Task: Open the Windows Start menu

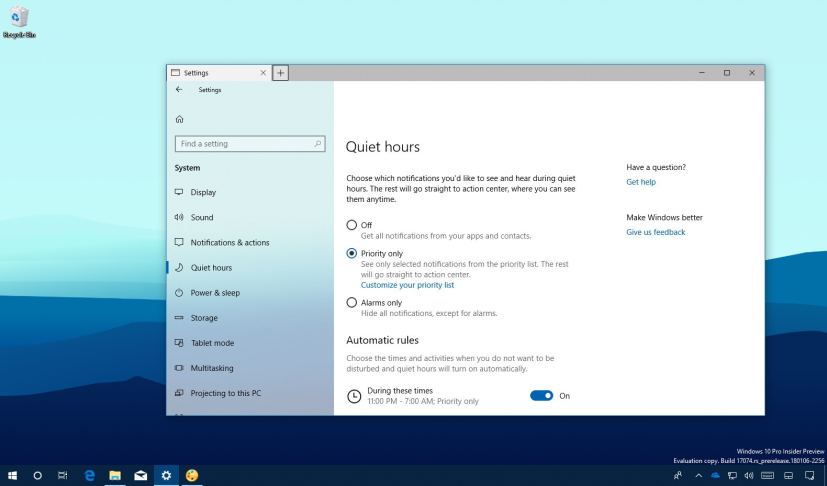Action: click(x=12, y=475)
